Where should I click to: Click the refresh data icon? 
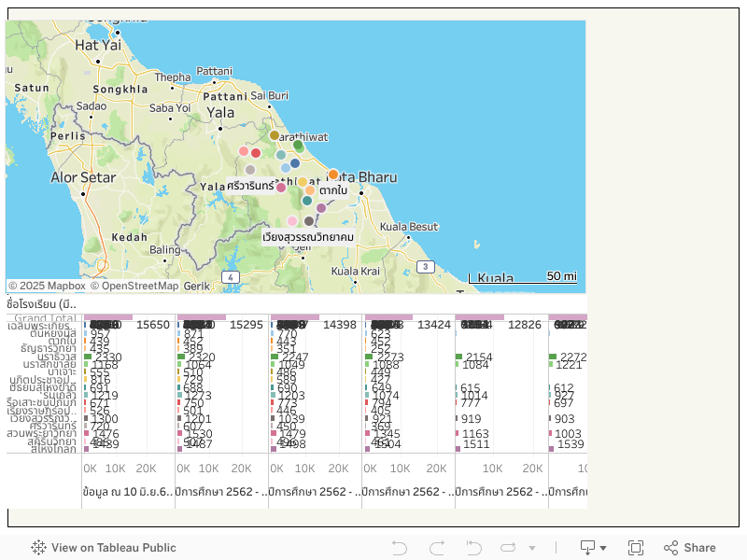(x=508, y=548)
